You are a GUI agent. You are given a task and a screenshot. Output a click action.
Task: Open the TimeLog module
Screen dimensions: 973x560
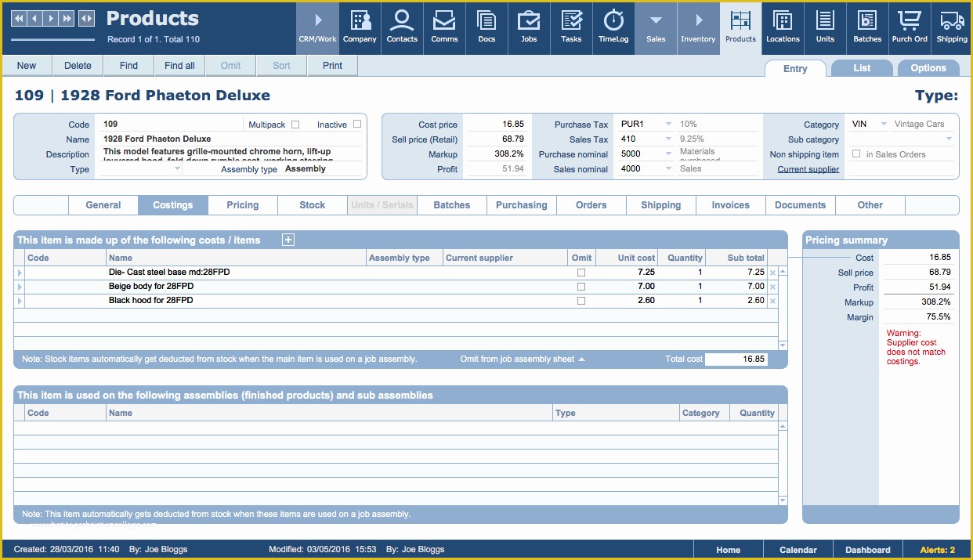(613, 27)
